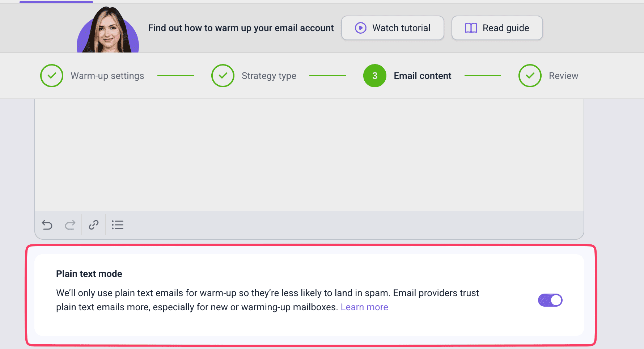Jump to the Review step label

[563, 76]
